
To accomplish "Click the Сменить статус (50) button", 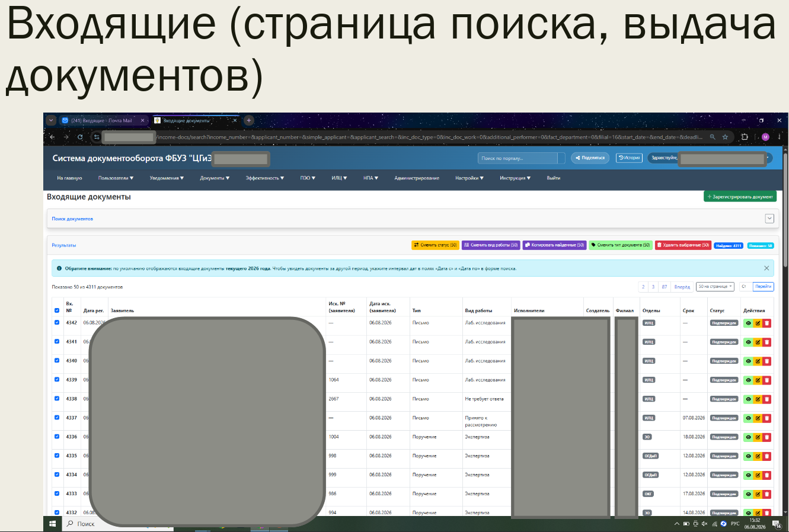I will click(x=435, y=245).
